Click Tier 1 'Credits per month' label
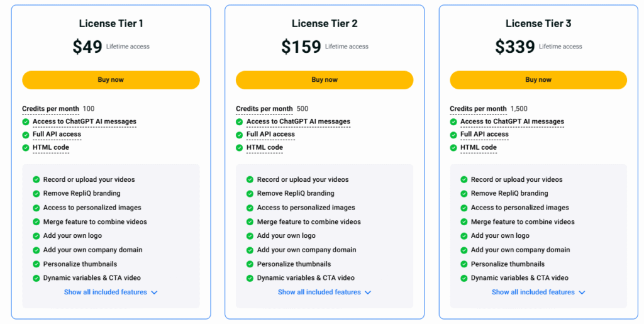644x324 pixels. coord(50,109)
